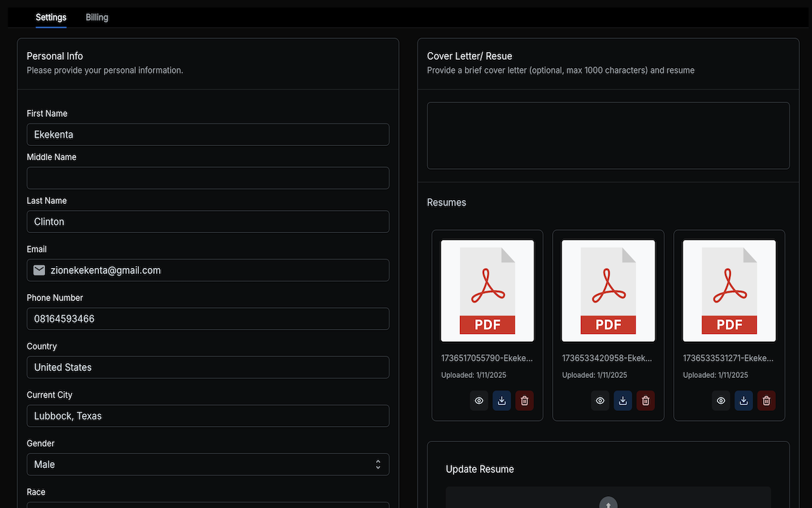812x508 pixels.
Task: Download the 1736533420958 resume file
Action: (623, 401)
